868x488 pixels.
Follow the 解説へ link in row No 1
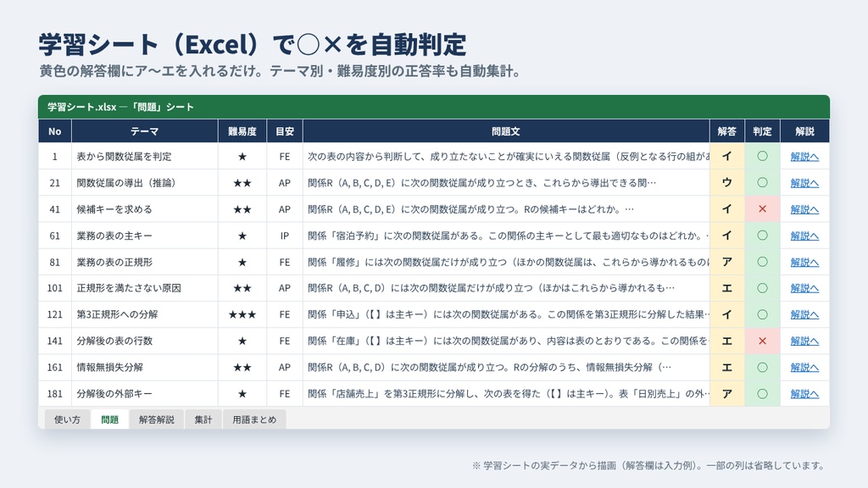[x=804, y=157]
